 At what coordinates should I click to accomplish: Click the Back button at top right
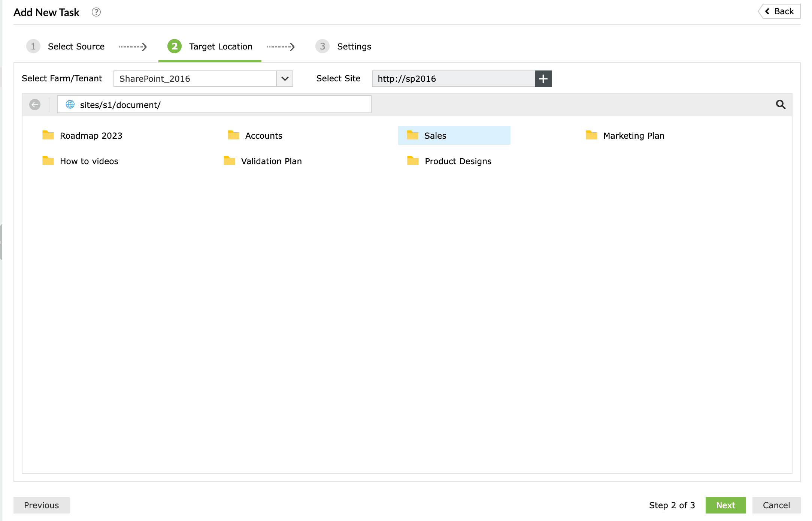click(x=779, y=11)
